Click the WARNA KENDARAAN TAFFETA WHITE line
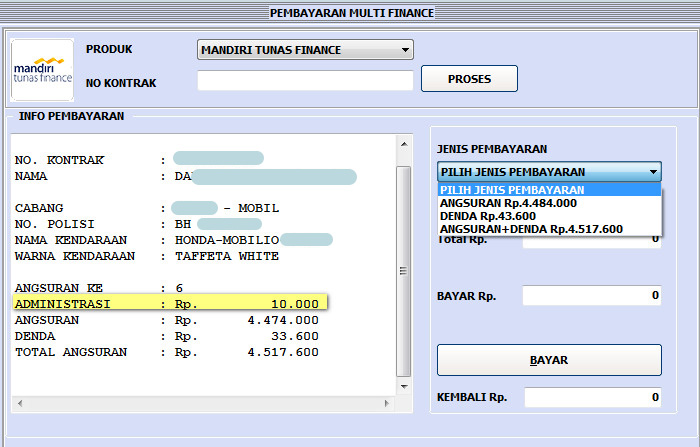The height and width of the screenshot is (447, 700). [147, 256]
